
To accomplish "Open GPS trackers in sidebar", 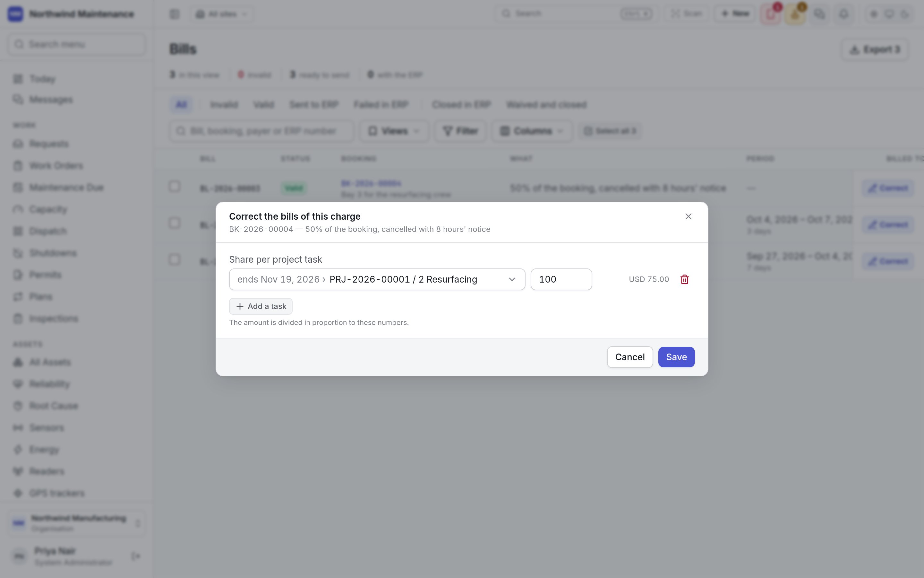I will 76,493.
